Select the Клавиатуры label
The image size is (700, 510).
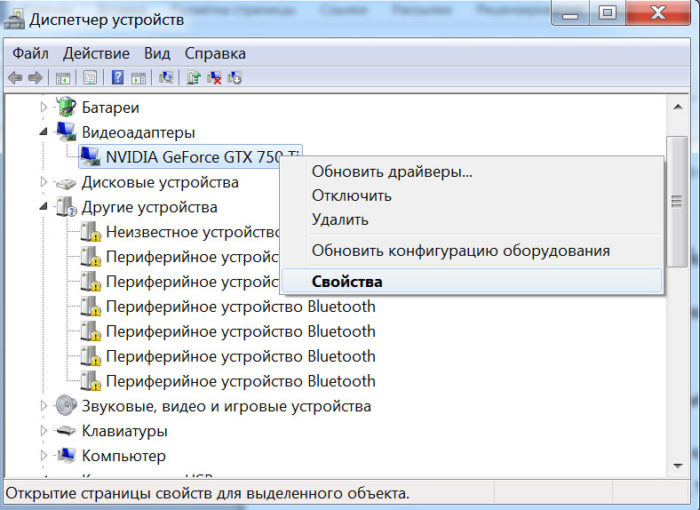125,431
